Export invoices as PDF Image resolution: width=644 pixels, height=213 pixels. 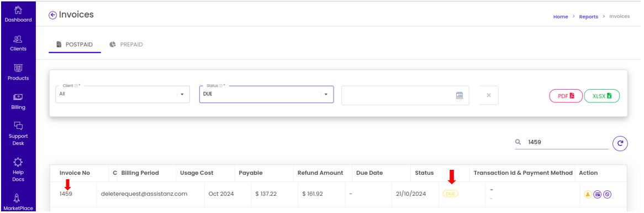pyautogui.click(x=566, y=96)
